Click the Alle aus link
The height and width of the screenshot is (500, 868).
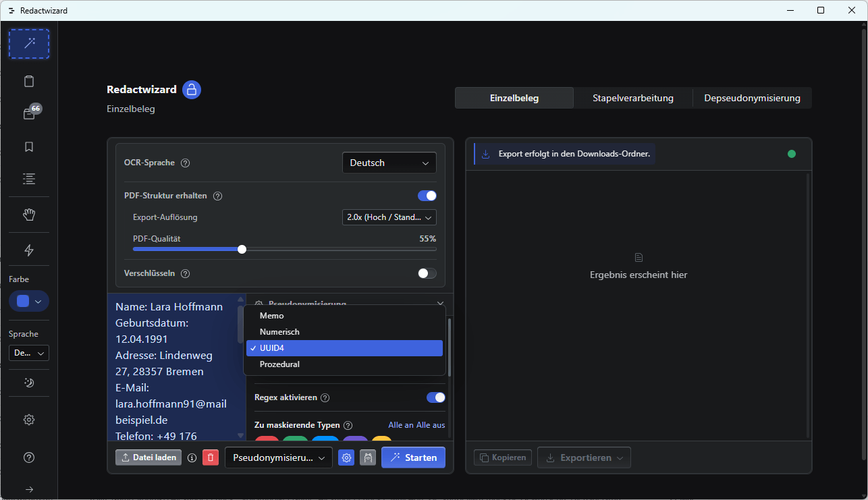pyautogui.click(x=430, y=425)
